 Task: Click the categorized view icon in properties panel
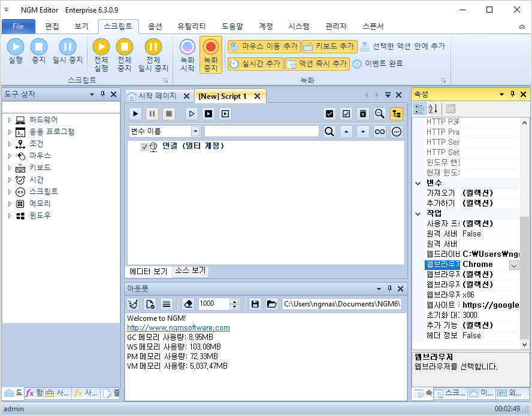[420, 109]
